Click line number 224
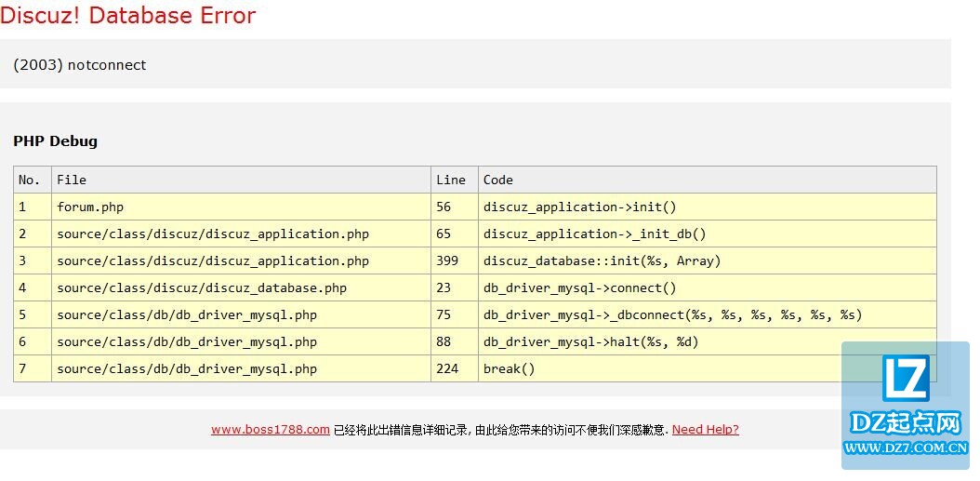 pyautogui.click(x=455, y=368)
